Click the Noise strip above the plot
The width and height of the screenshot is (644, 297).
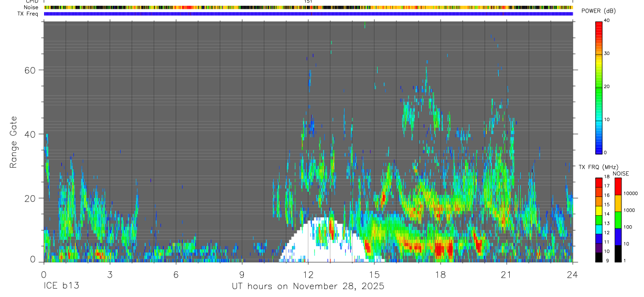coord(308,7)
